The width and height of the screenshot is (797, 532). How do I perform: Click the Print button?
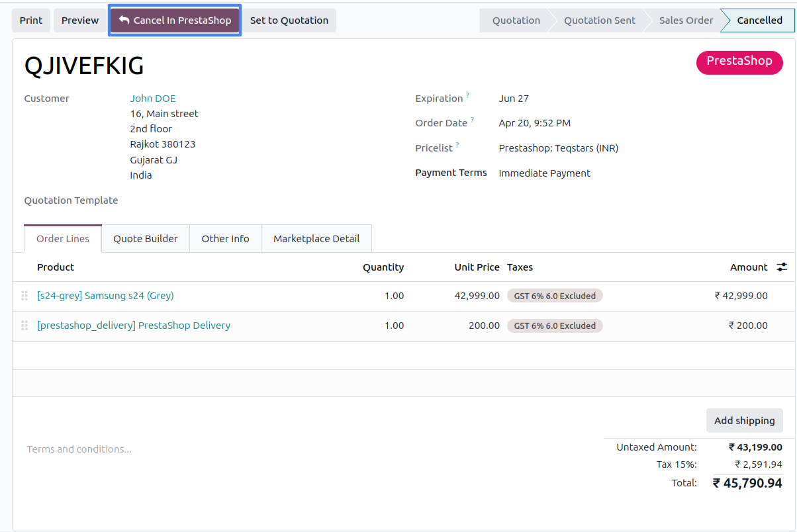[x=31, y=21]
